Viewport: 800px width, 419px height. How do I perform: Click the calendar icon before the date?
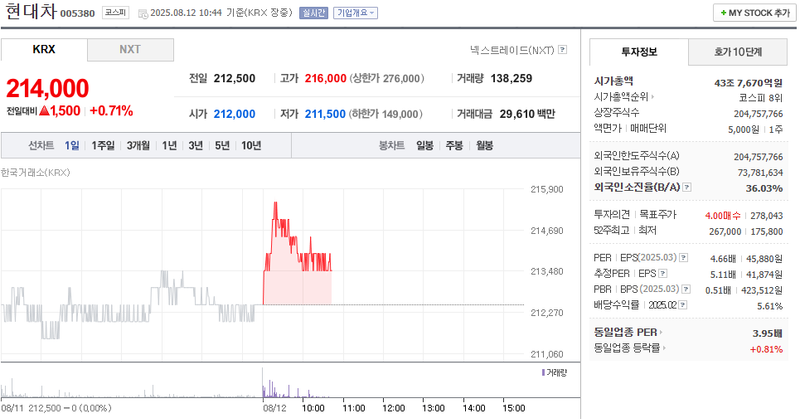[143, 13]
